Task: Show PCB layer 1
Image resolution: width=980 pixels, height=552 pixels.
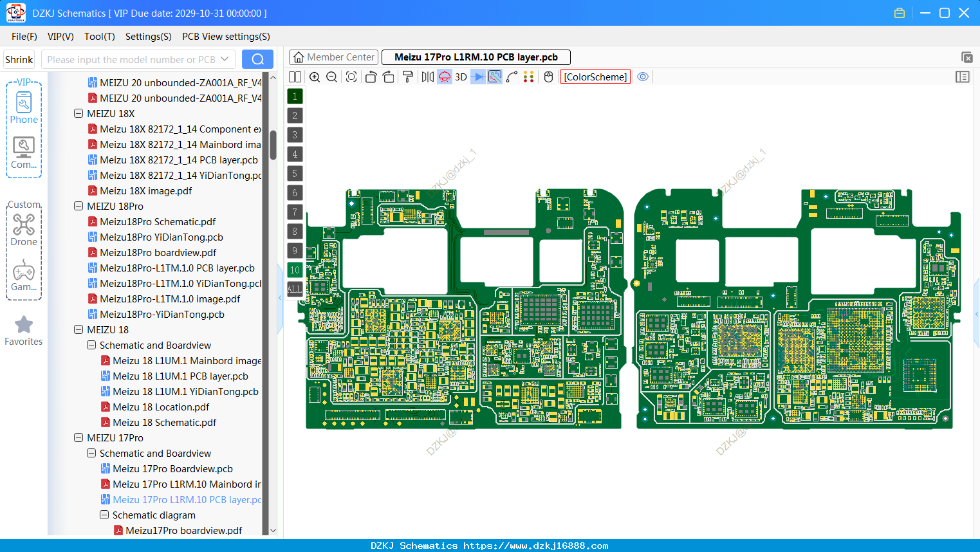Action: click(x=295, y=97)
